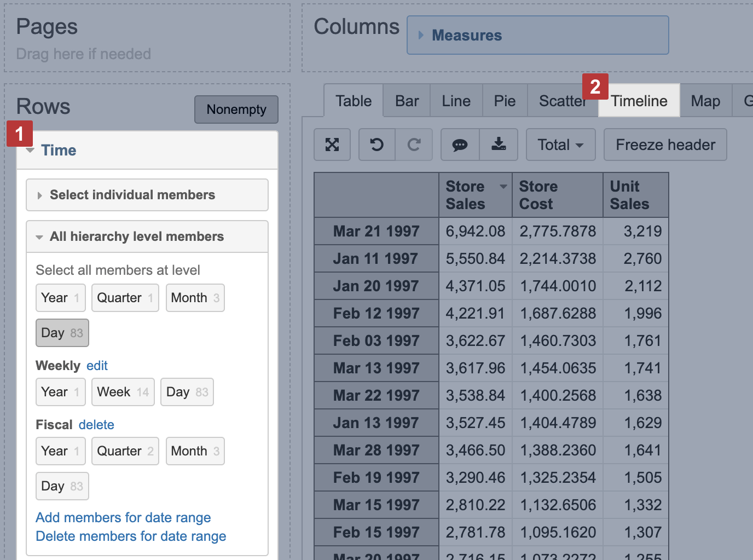Switch to the Pie chart tab
The height and width of the screenshot is (560, 753).
(x=505, y=101)
